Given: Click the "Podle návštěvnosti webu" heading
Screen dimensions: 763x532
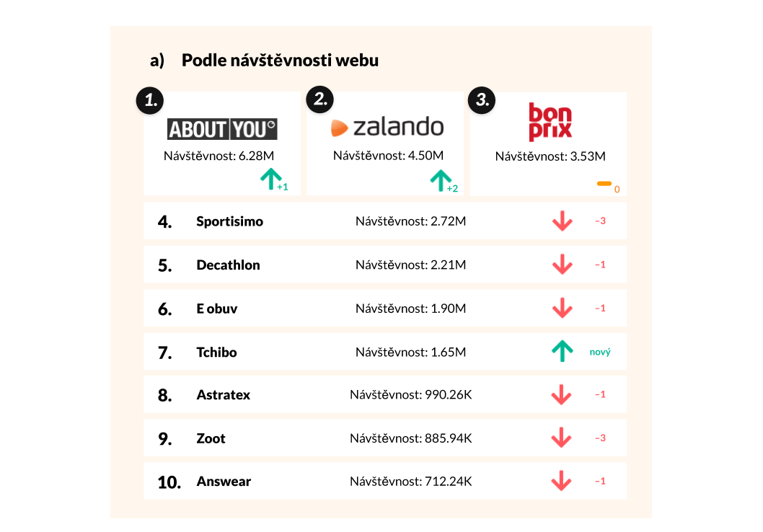Looking at the screenshot, I should click(280, 61).
